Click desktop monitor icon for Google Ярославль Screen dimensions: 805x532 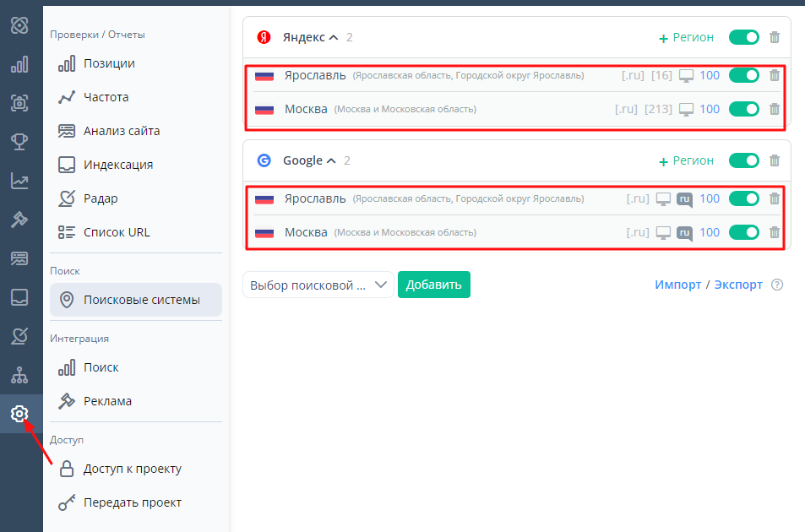663,199
